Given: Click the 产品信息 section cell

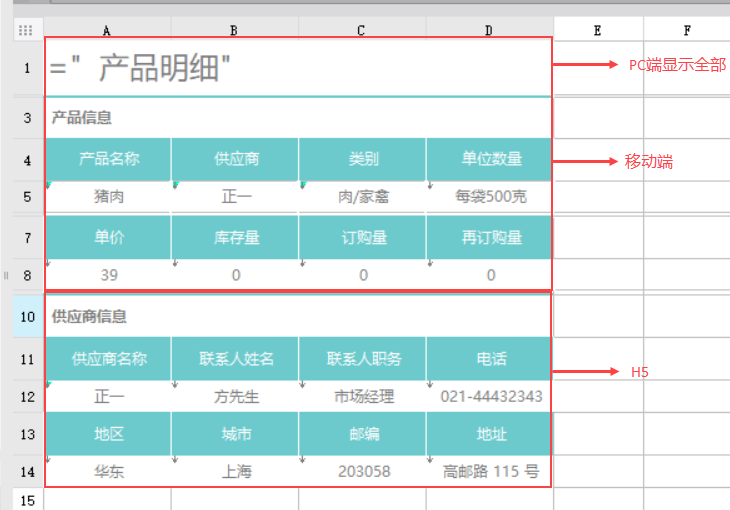Looking at the screenshot, I should [x=298, y=118].
